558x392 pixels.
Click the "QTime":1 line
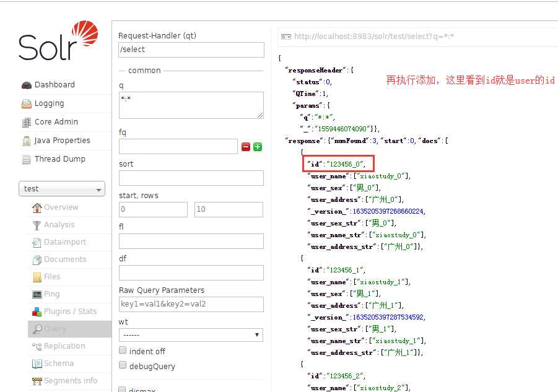(310, 94)
